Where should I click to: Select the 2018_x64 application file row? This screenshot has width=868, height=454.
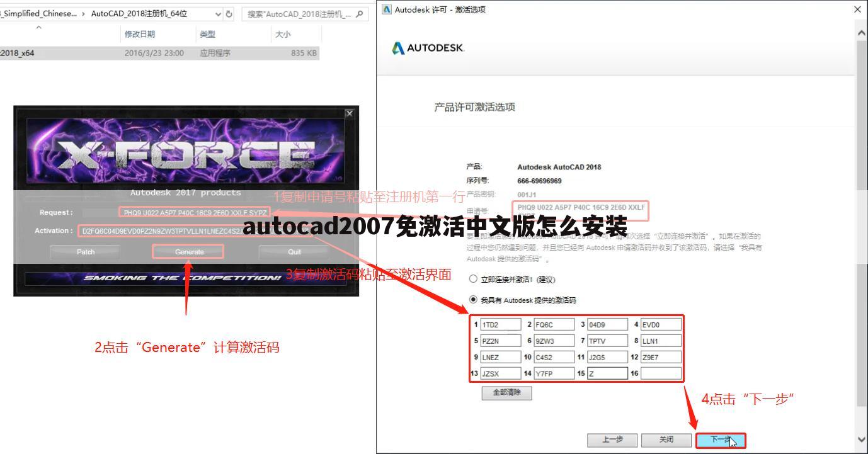tap(159, 53)
